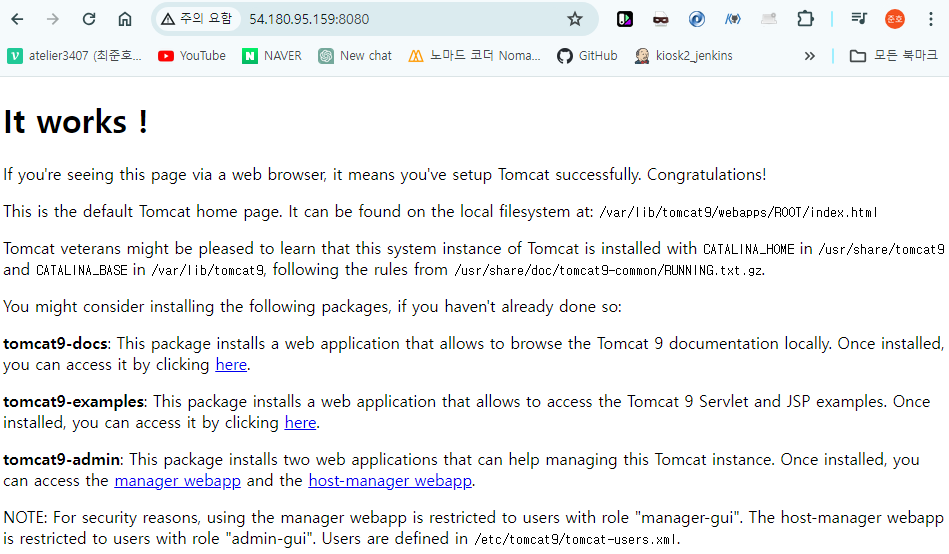Open the purple-black extension icon in toolbar
Image resolution: width=949 pixels, height=554 pixels.
click(625, 19)
